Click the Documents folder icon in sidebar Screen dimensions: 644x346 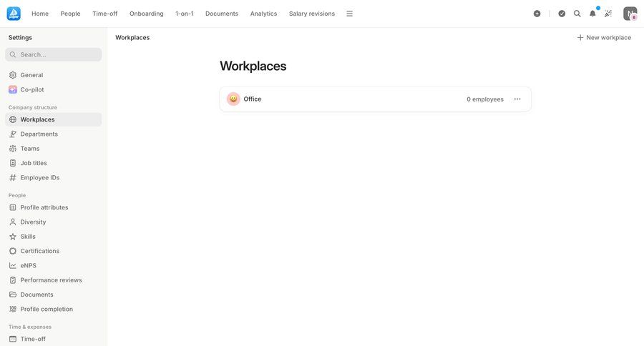(x=13, y=295)
